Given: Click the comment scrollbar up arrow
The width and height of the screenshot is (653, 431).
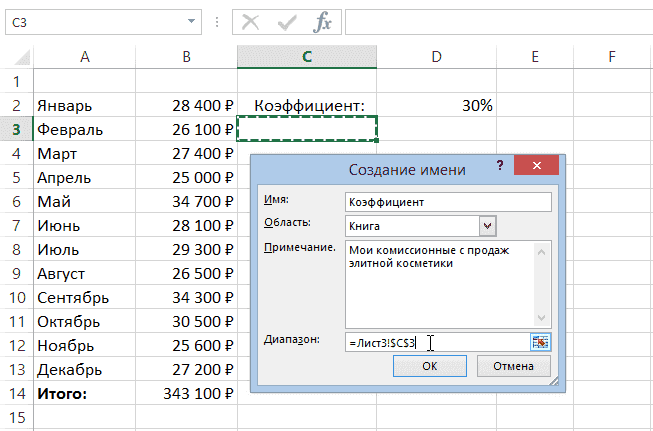Looking at the screenshot, I should click(x=541, y=252).
